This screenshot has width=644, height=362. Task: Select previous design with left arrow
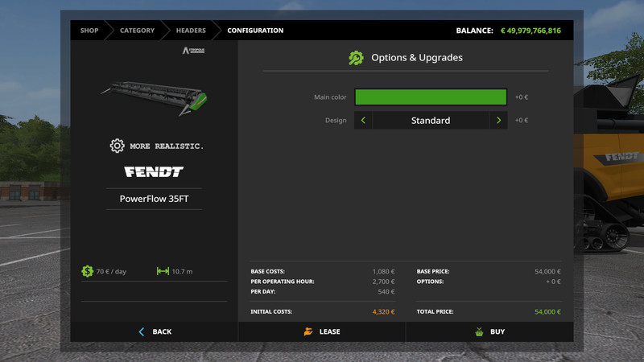click(363, 121)
